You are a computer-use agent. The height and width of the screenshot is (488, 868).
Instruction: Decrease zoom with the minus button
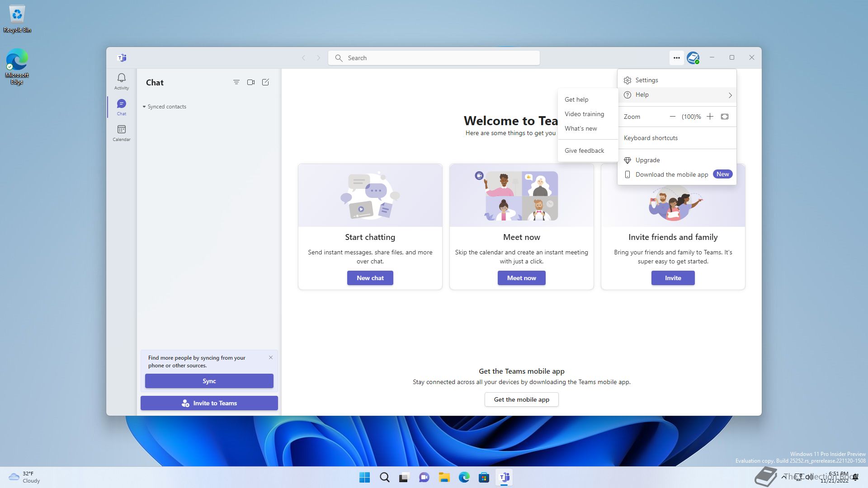[x=672, y=117]
